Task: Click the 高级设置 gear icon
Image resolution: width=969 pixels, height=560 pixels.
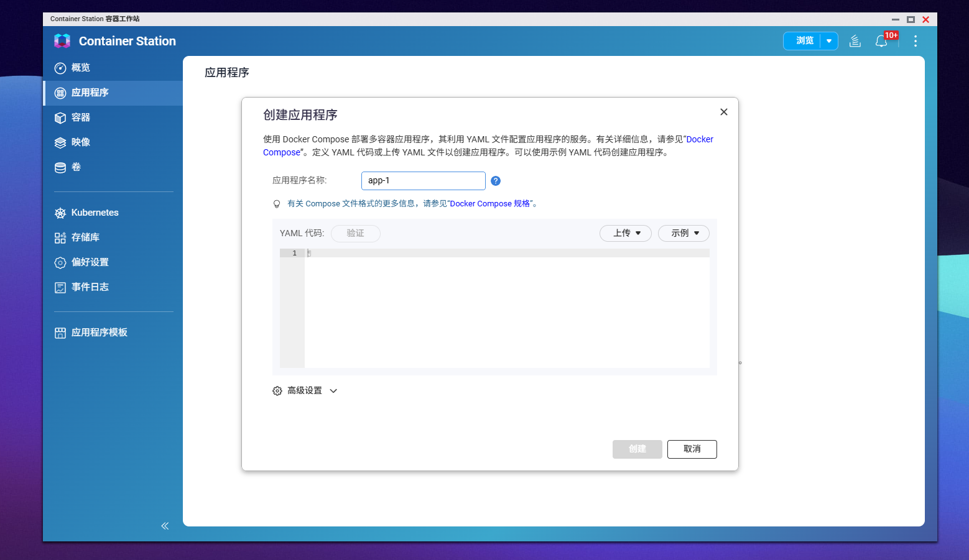Action: click(277, 391)
